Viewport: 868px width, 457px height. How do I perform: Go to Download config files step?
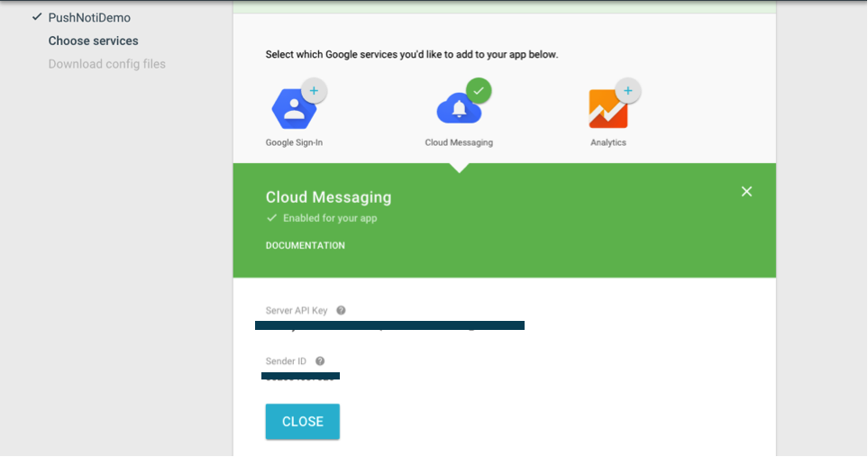pyautogui.click(x=107, y=64)
